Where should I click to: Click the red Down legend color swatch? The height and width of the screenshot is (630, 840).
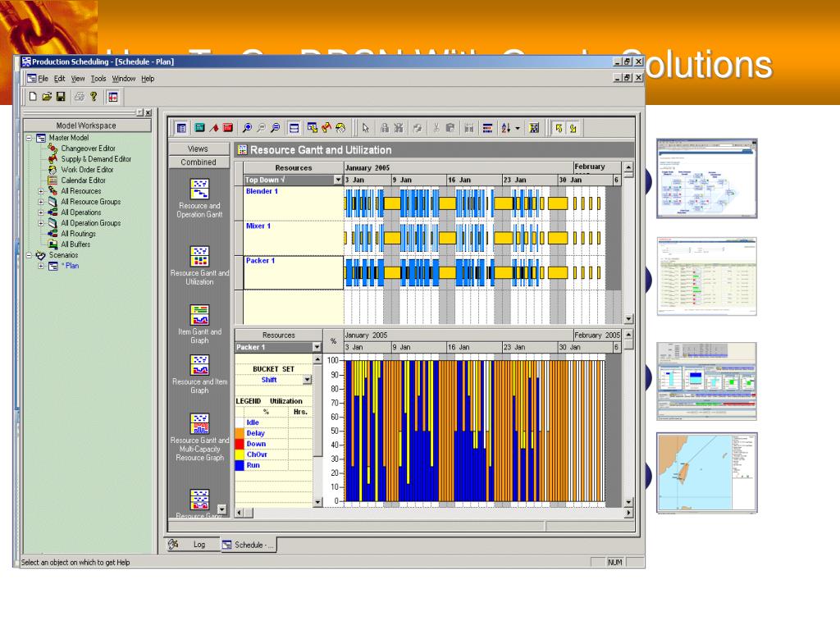point(240,444)
